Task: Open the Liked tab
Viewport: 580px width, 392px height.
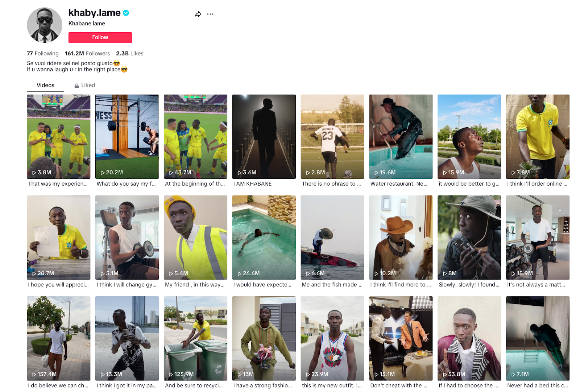Action: click(x=85, y=85)
